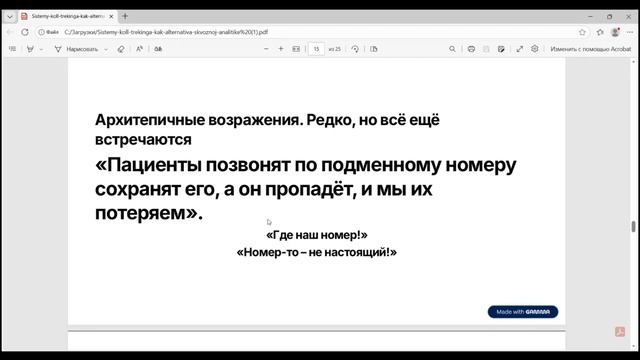The height and width of the screenshot is (360, 640).
Task: Open the Favorites list icon
Action: click(600, 32)
